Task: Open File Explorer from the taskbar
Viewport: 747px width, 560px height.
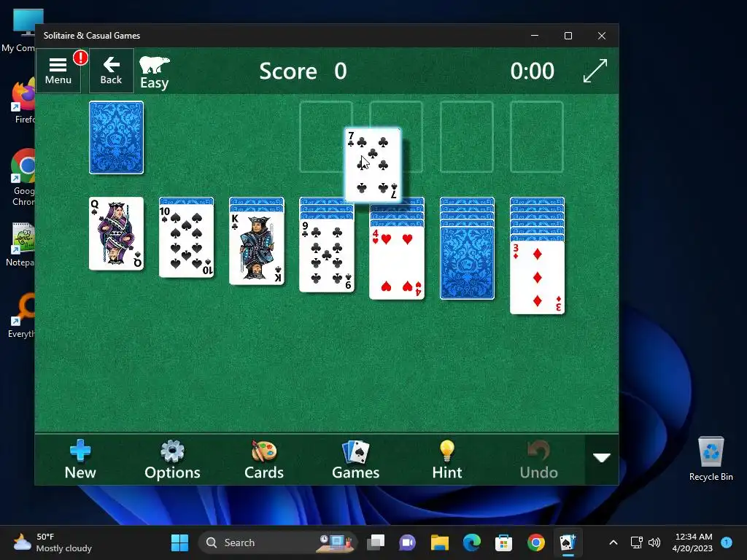Action: tap(440, 542)
